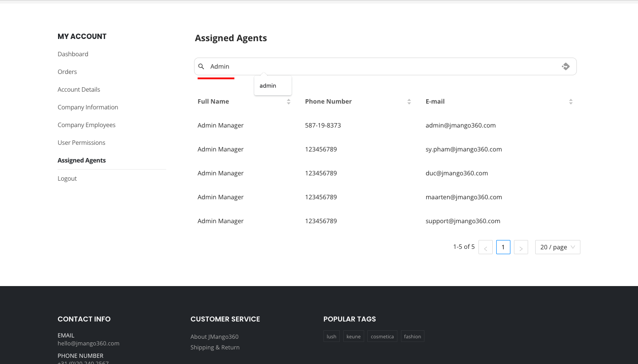Image resolution: width=638 pixels, height=364 pixels.
Task: Go to next page arrow
Action: [521, 247]
